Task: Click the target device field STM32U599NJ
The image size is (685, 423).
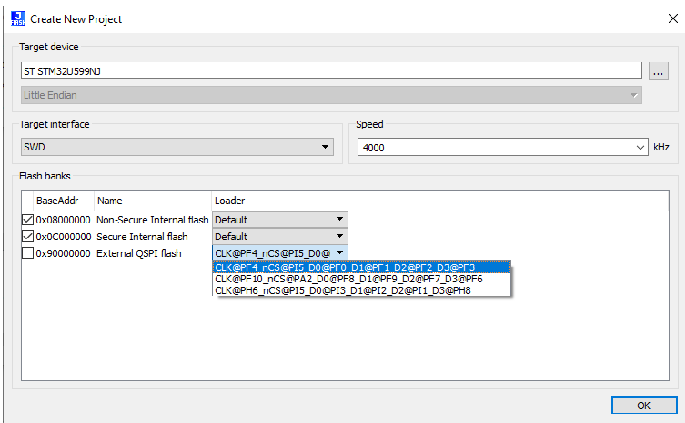Action: point(331,71)
